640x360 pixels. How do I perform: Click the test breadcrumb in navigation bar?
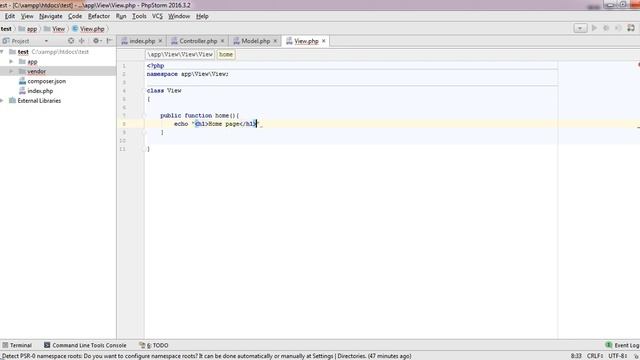click(6, 29)
